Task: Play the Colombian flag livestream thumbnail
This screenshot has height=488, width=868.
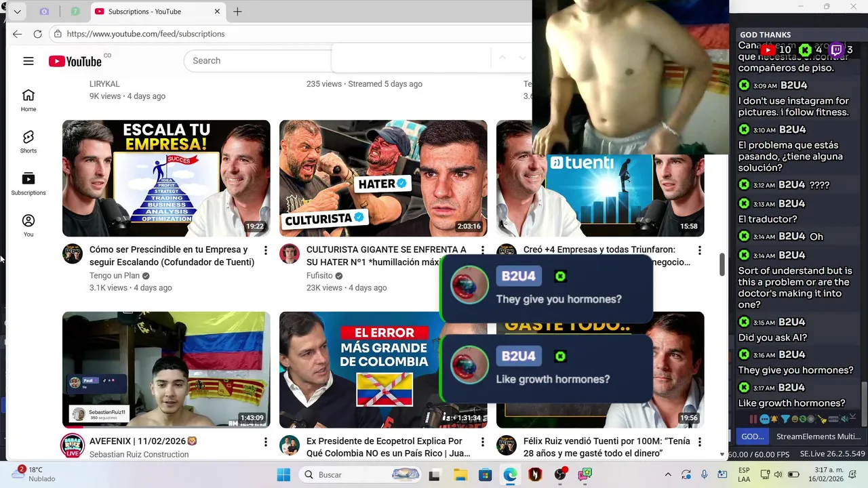Action: point(166,369)
